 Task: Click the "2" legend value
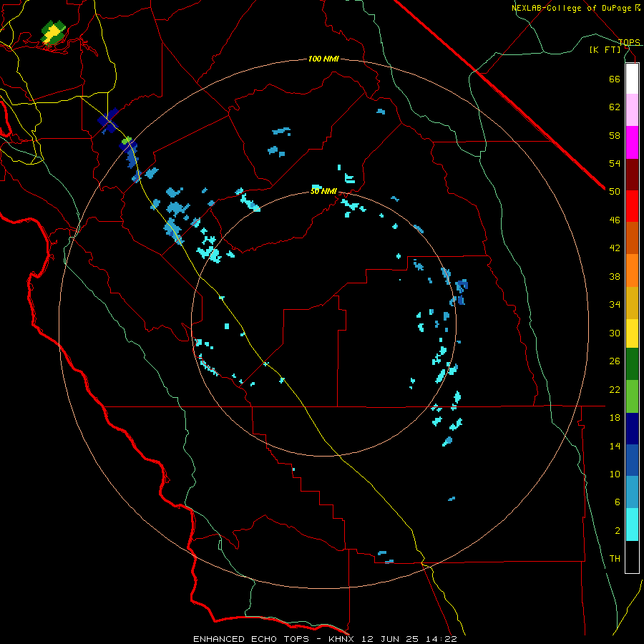[x=618, y=531]
